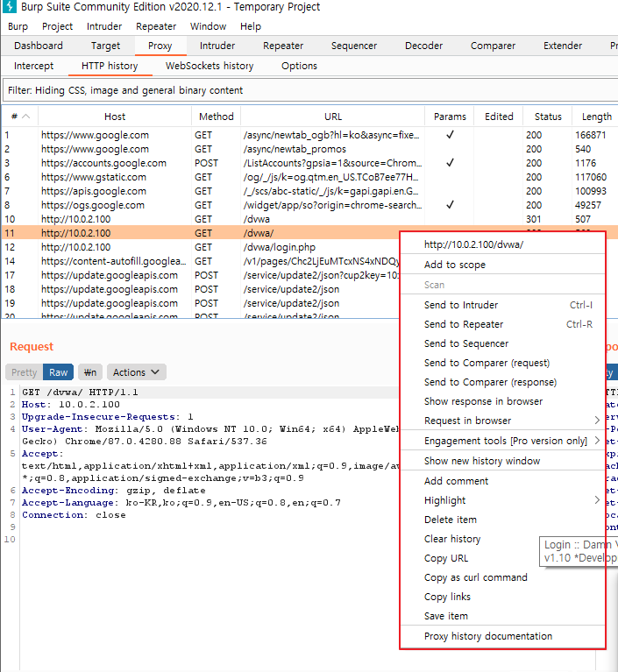Image resolution: width=618 pixels, height=672 pixels.
Task: Select history row 12 /dvwa/login.php
Action: pyautogui.click(x=200, y=247)
